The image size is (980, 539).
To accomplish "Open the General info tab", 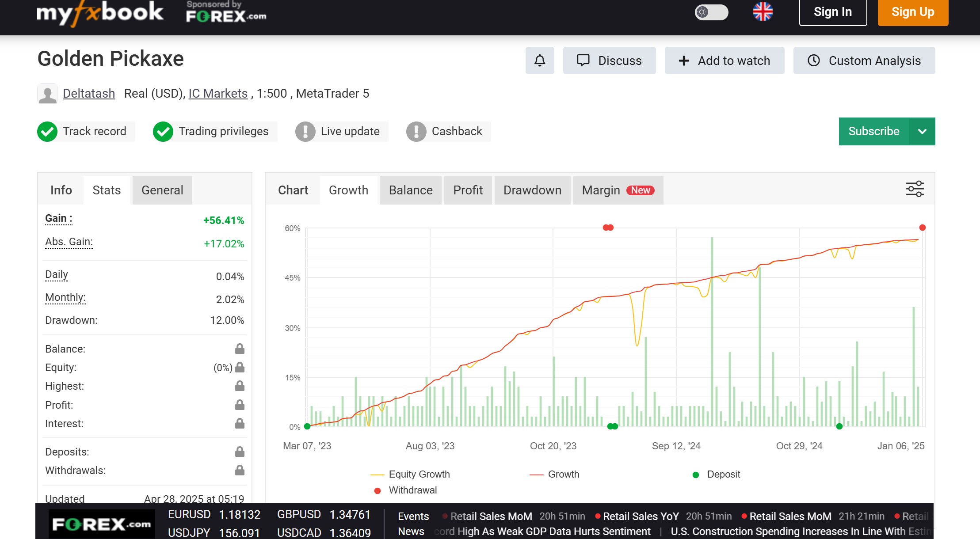I will [162, 190].
